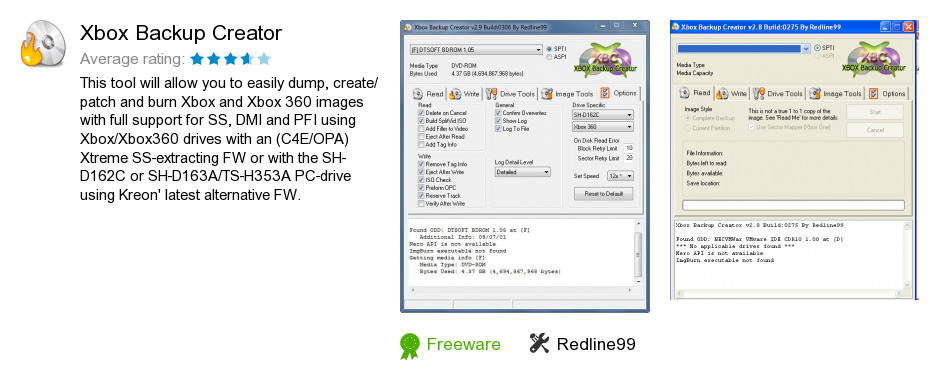Open the drive dropdown in v2.8 window
The height and width of the screenshot is (390, 940).
[743, 49]
